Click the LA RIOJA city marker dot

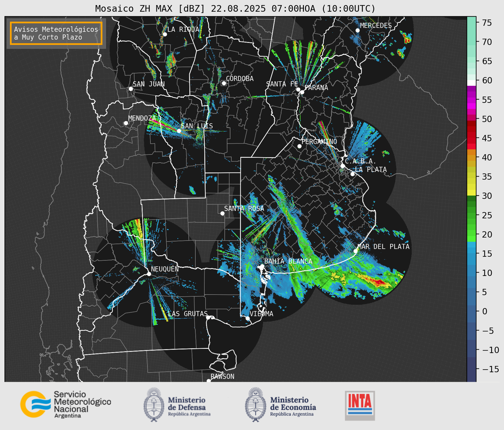165,34
